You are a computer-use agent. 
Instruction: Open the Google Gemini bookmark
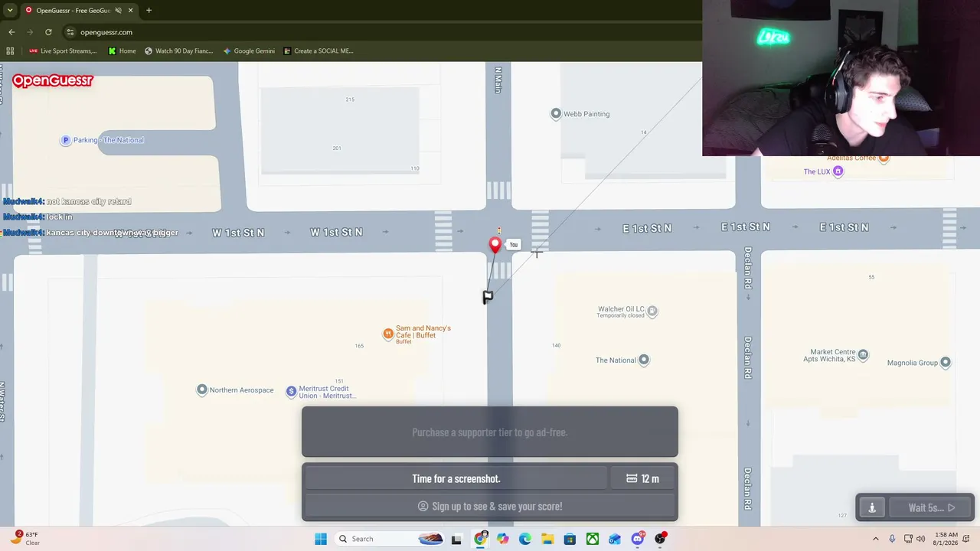[x=249, y=51]
